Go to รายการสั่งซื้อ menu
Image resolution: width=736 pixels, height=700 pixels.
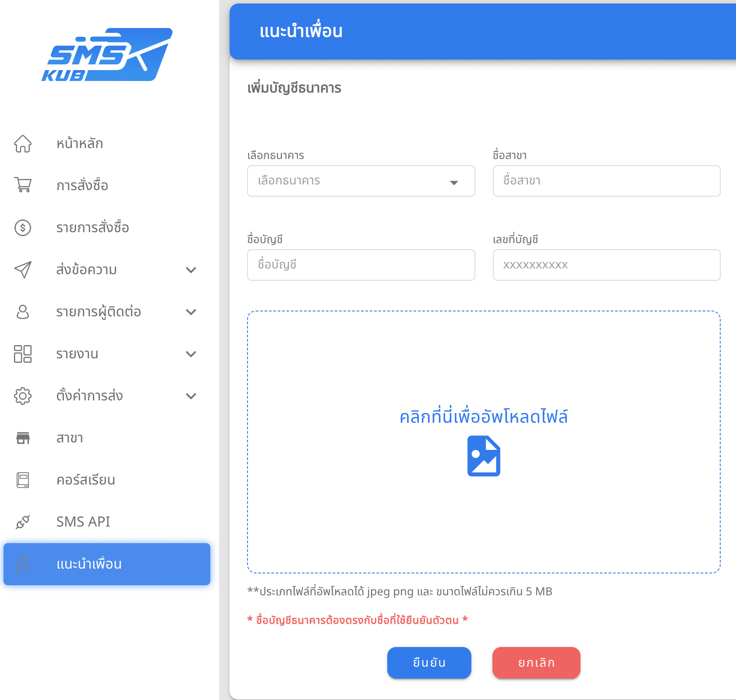pyautogui.click(x=107, y=228)
